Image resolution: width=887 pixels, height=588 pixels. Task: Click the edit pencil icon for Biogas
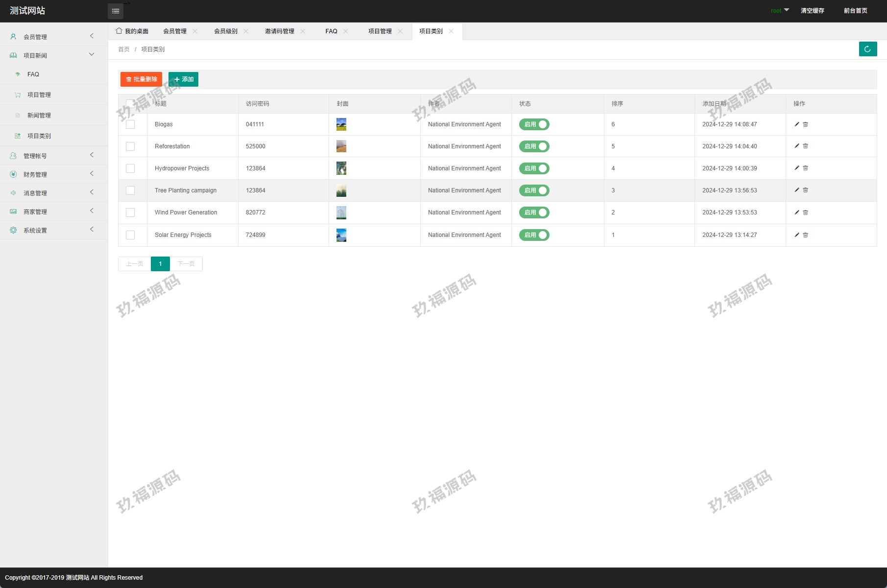coord(796,124)
